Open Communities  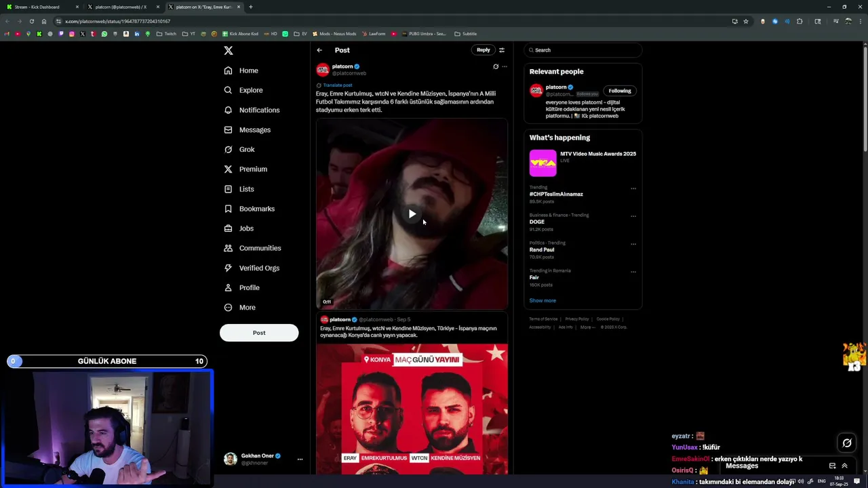[x=252, y=248]
